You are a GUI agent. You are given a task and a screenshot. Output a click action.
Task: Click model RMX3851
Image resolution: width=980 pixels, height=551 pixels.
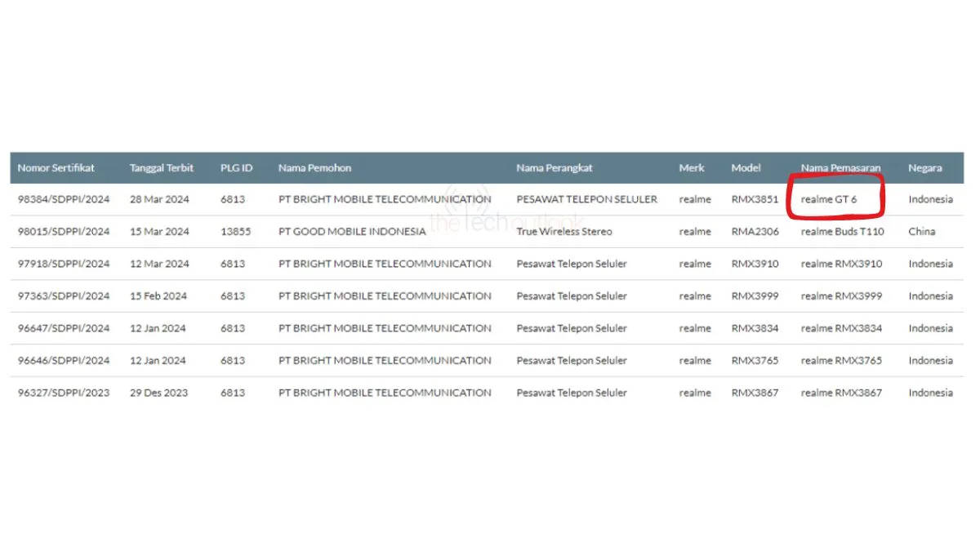click(x=755, y=199)
